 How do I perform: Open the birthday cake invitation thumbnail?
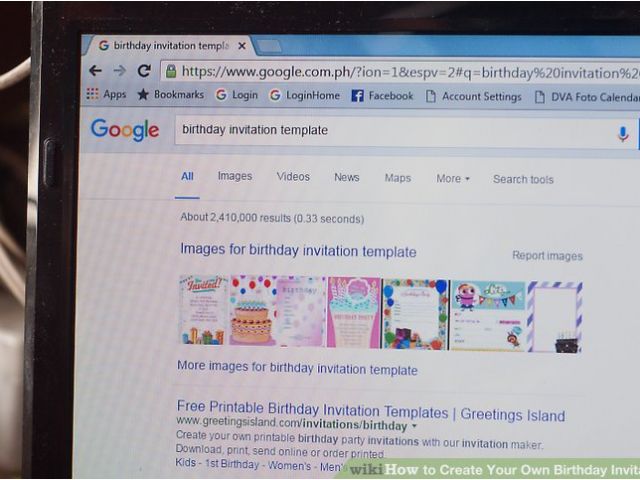point(252,311)
